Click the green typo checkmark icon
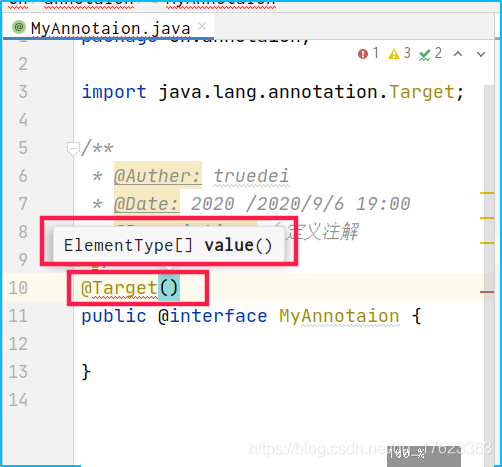The width and height of the screenshot is (502, 467). point(424,55)
